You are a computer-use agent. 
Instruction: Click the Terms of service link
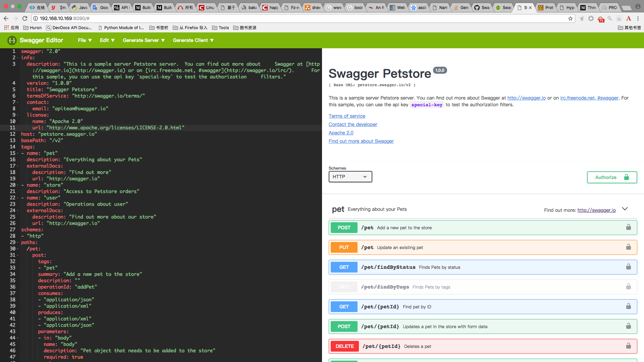click(347, 116)
